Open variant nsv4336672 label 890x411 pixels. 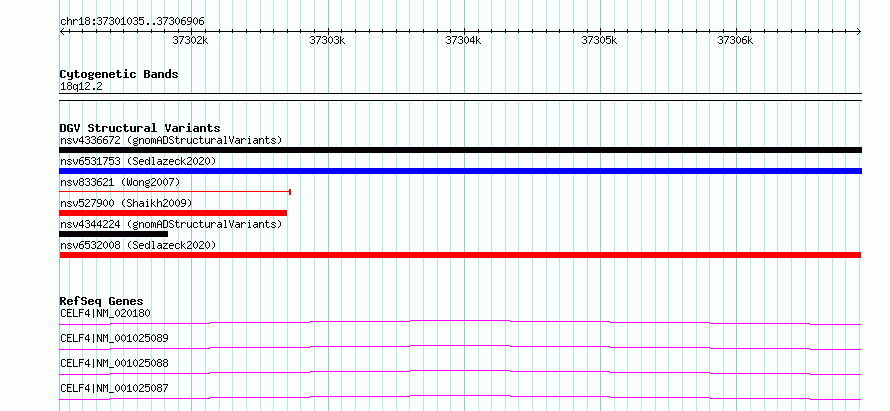pyautogui.click(x=171, y=140)
